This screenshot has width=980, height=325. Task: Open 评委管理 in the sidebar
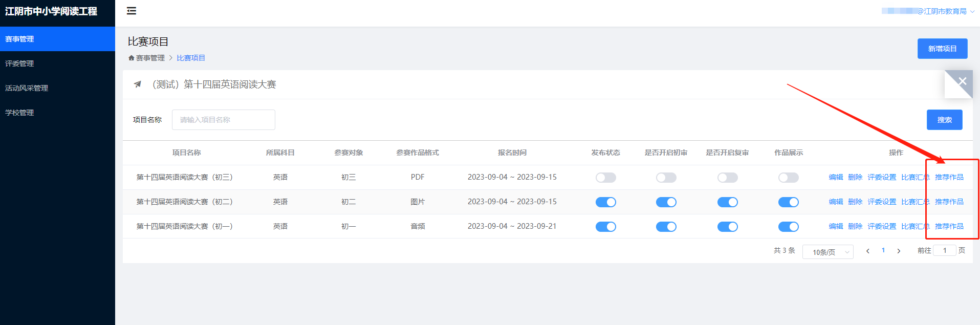(x=19, y=63)
